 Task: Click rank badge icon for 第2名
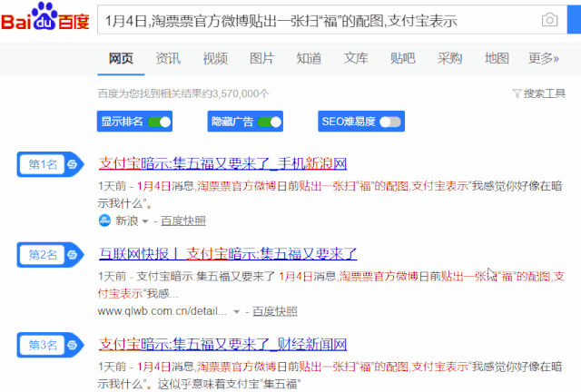point(73,255)
